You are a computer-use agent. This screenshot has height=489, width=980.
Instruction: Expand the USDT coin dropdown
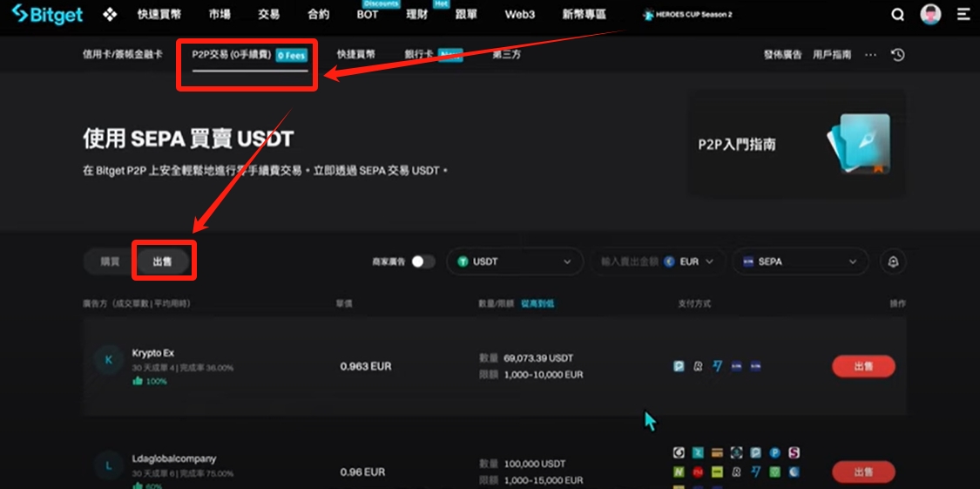tap(514, 262)
